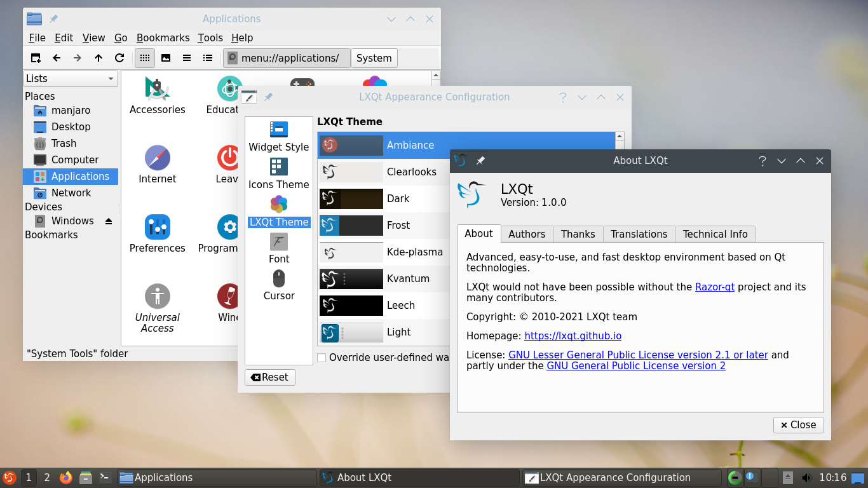Select the Font section
This screenshot has width=868, height=488.
point(279,248)
